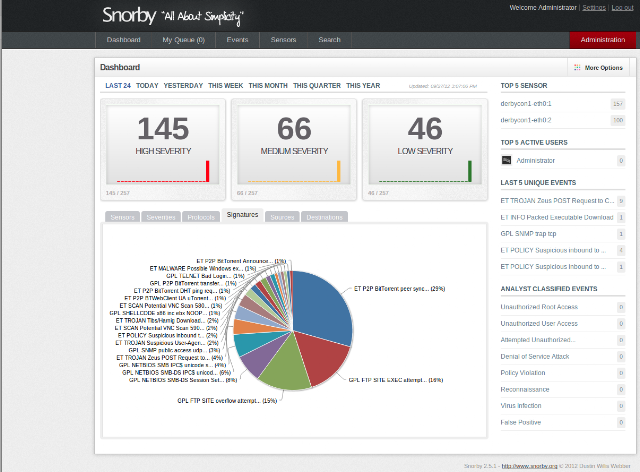This screenshot has width=640, height=472.
Task: Select the green FTP SITE overflow pie slice
Action: click(x=285, y=365)
